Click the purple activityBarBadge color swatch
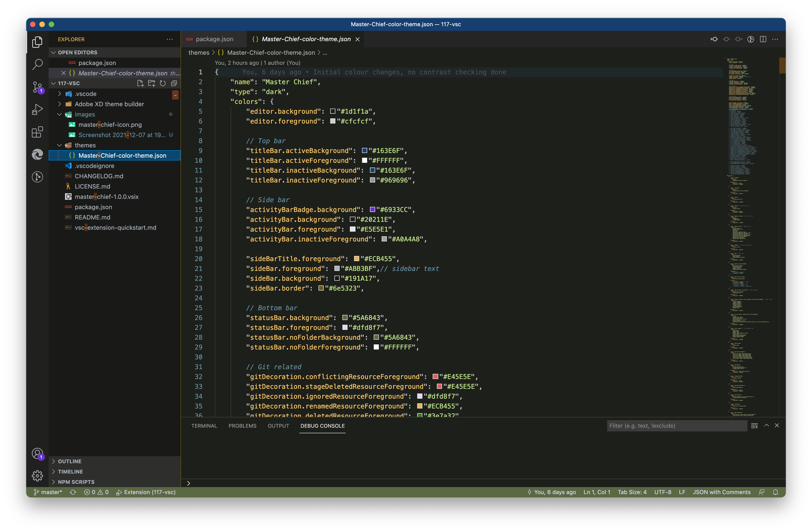 pyautogui.click(x=372, y=210)
